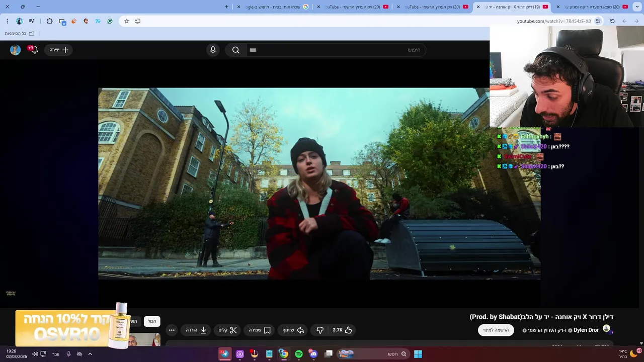The width and height of the screenshot is (644, 362).
Task: Open the Chrome extensions puzzle icon
Action: [x=49, y=21]
